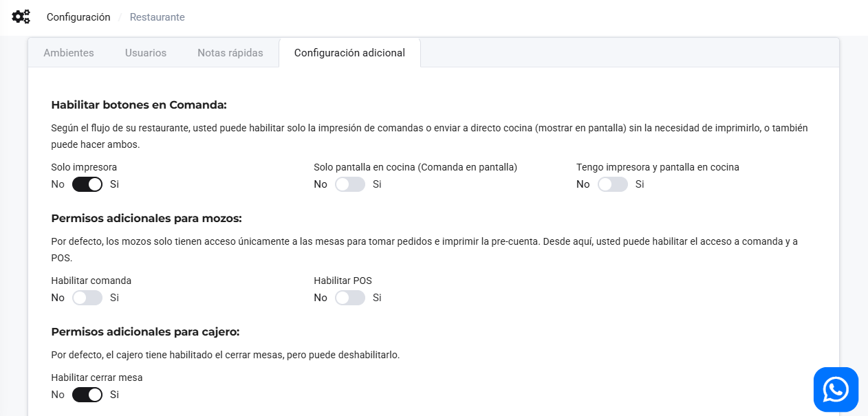
Task: Enable 'Solo pantalla en cocina' switch
Action: pyautogui.click(x=350, y=184)
